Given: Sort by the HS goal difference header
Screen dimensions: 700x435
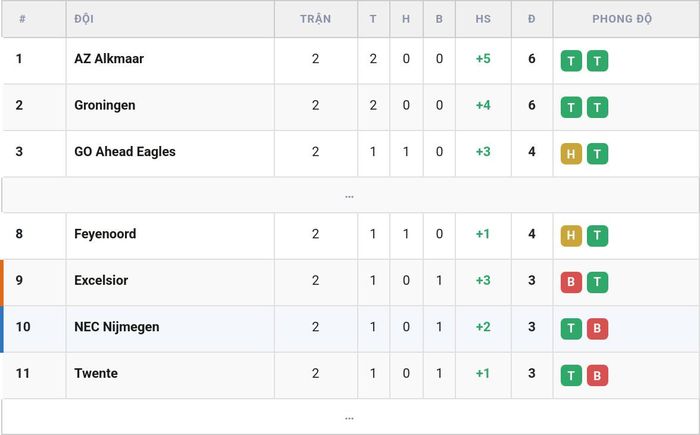Looking at the screenshot, I should point(483,19).
